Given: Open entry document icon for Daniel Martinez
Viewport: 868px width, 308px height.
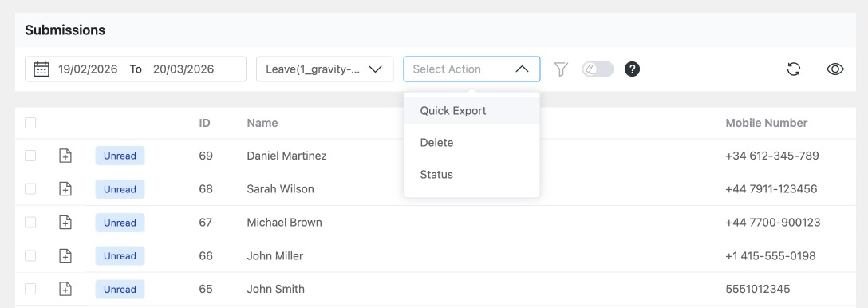Looking at the screenshot, I should coord(65,156).
